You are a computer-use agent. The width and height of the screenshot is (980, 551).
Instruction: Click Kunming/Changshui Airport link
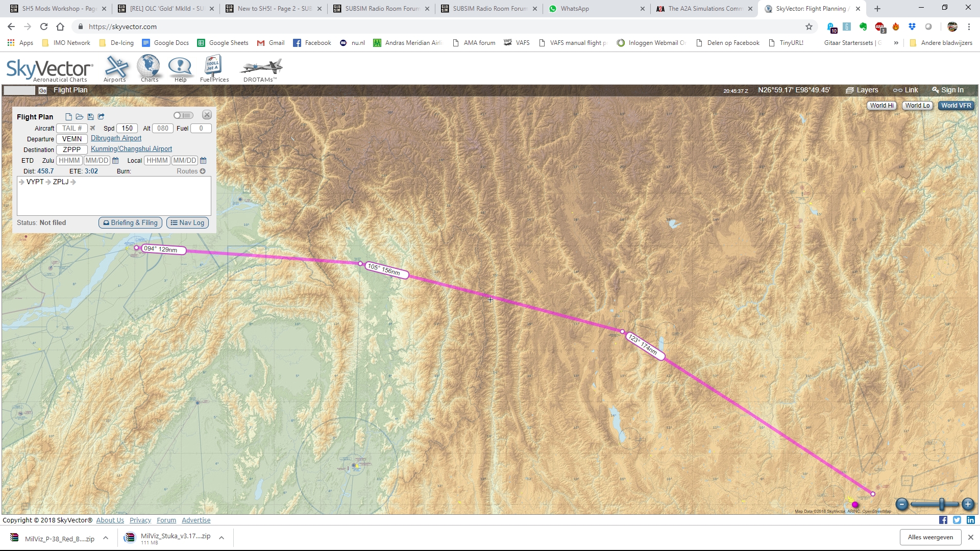tap(132, 148)
